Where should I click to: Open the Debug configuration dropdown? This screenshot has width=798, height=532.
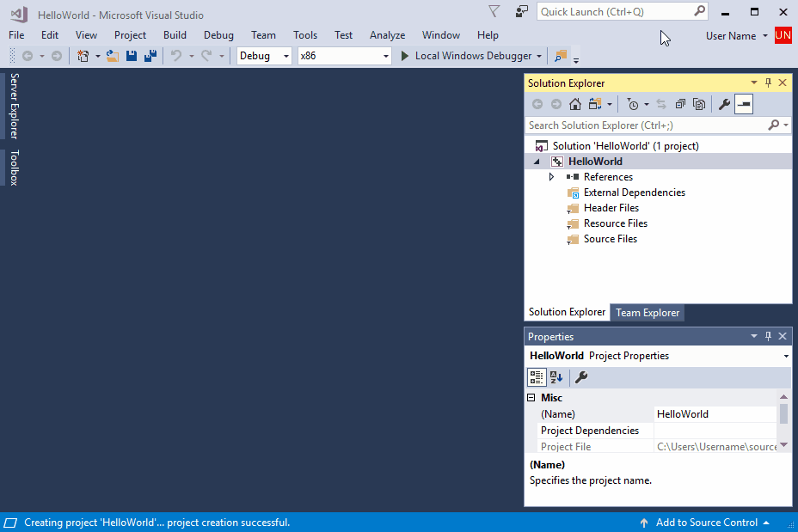point(285,54)
